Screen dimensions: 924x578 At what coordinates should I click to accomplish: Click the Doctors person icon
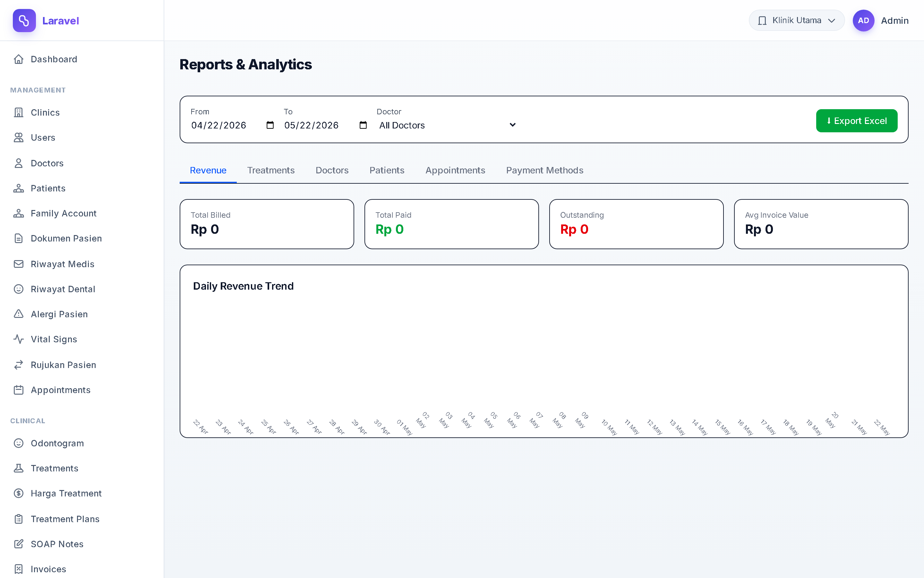19,163
